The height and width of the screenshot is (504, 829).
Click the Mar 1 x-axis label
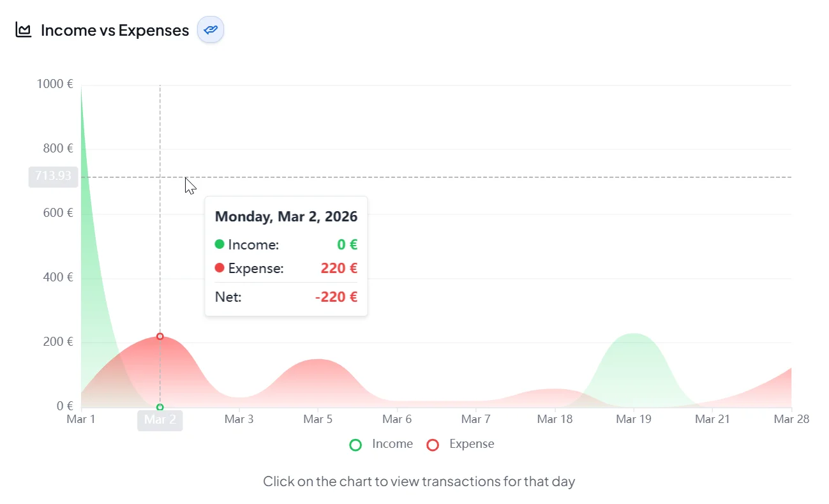[x=81, y=419]
